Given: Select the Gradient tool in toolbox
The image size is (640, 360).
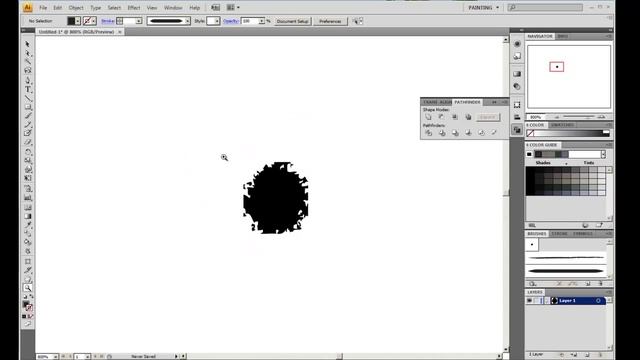Looking at the screenshot, I should [27, 216].
